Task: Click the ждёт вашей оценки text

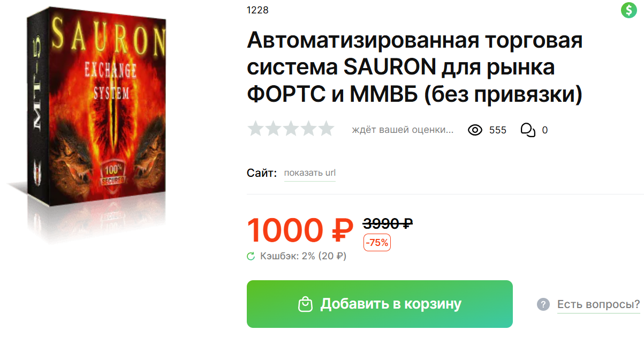Action: [x=403, y=130]
